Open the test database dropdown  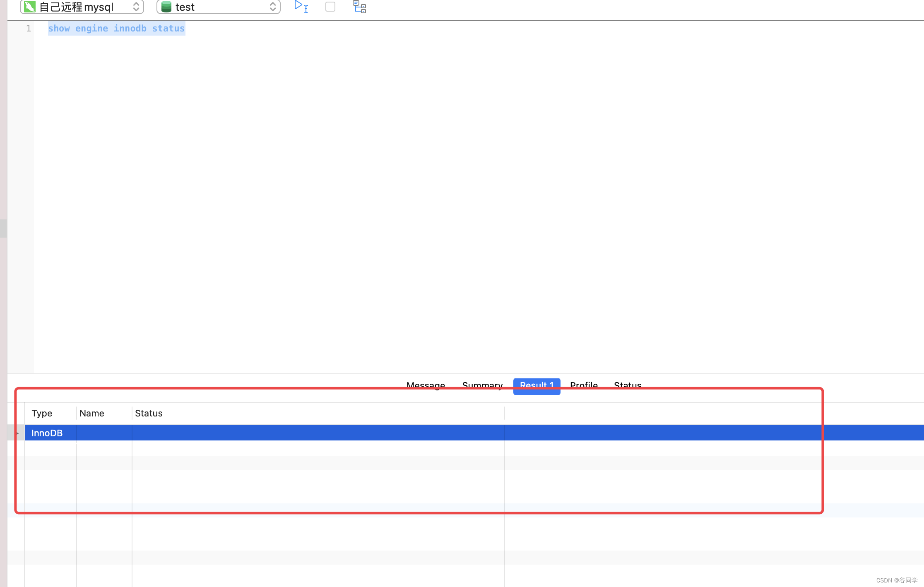[x=219, y=7]
